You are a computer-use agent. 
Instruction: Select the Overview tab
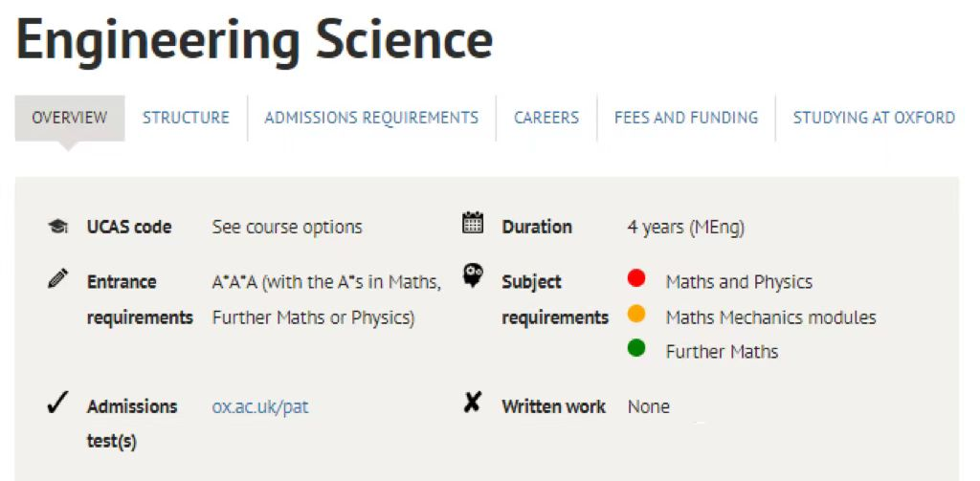(69, 118)
